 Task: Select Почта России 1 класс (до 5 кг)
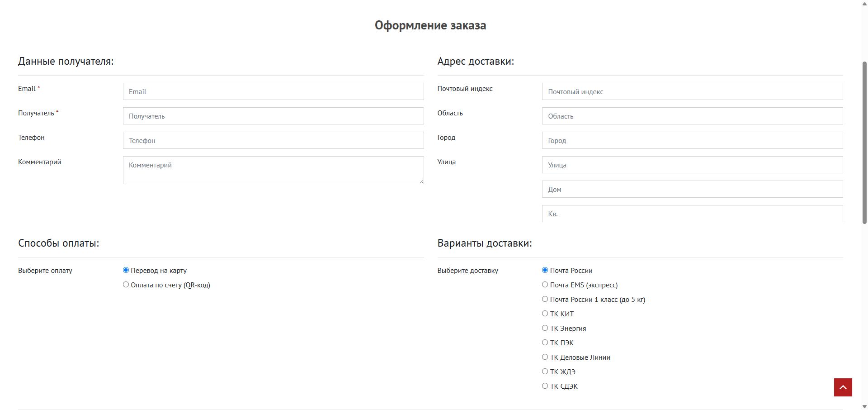[x=545, y=299]
